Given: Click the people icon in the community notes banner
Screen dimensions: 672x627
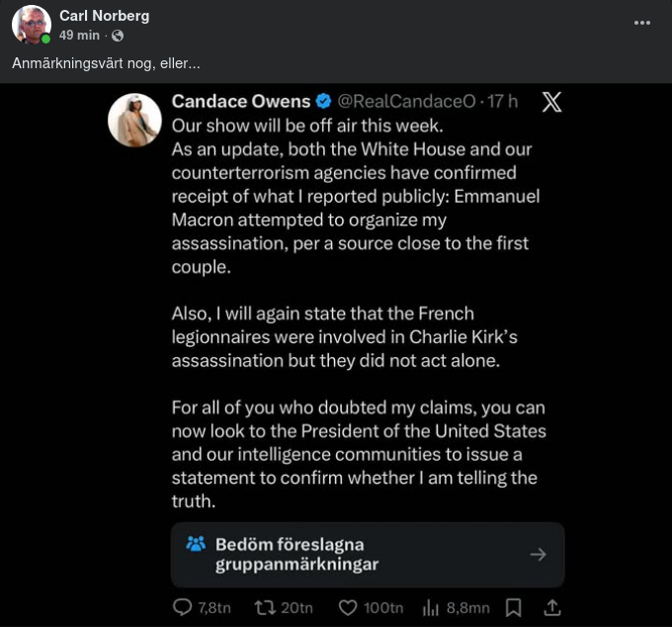Looking at the screenshot, I should [195, 544].
